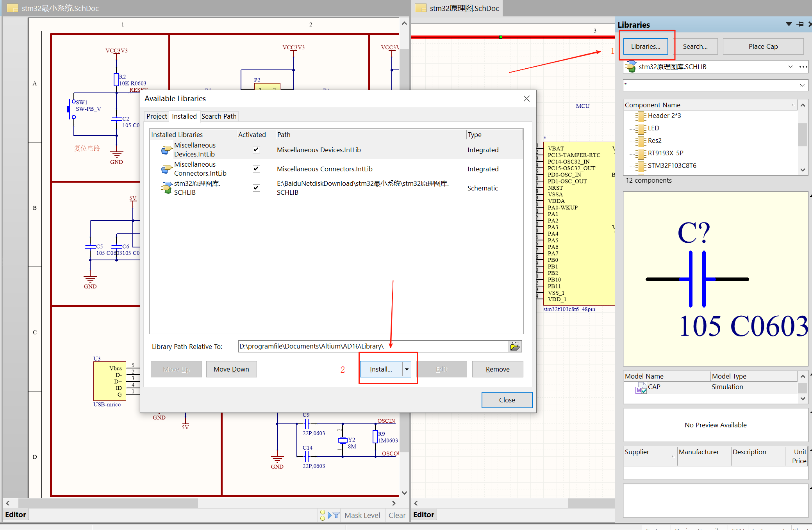Click the browse folder icon for library path
The width and height of the screenshot is (812, 530).
pos(515,346)
